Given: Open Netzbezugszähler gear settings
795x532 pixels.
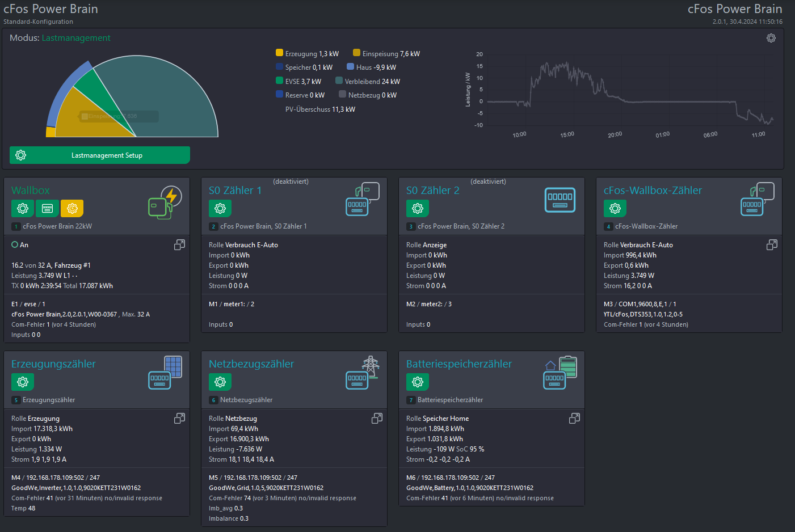Looking at the screenshot, I should pos(220,382).
